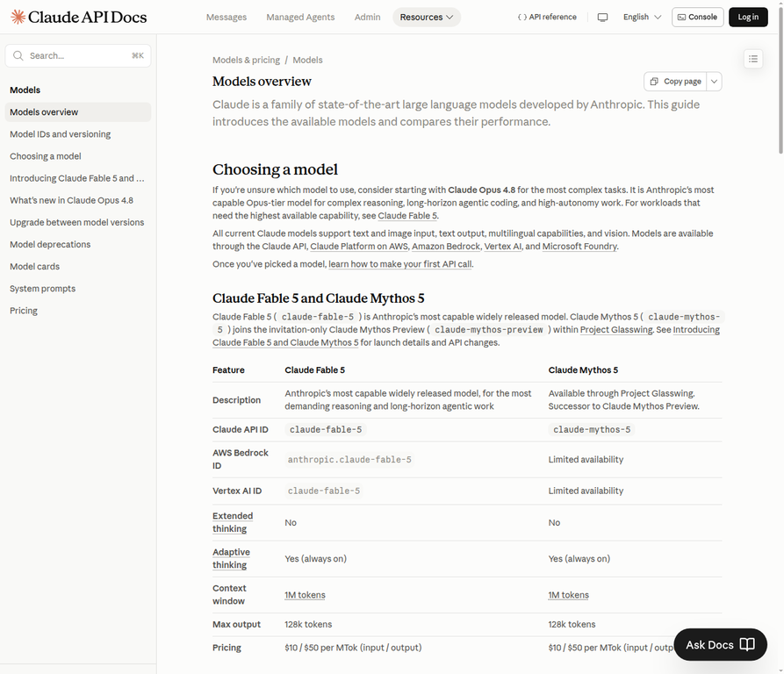Go to the Admin tab
Viewport: 784px width, 674px height.
click(x=368, y=17)
